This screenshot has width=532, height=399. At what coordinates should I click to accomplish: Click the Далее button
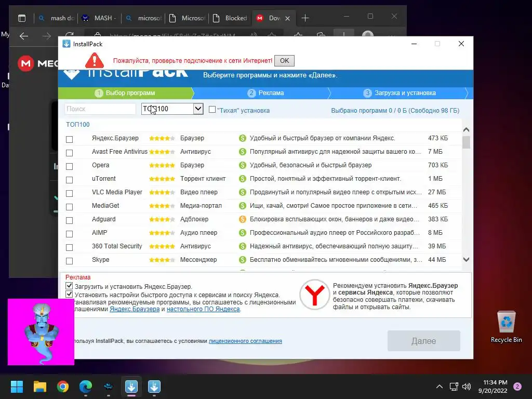(424, 341)
